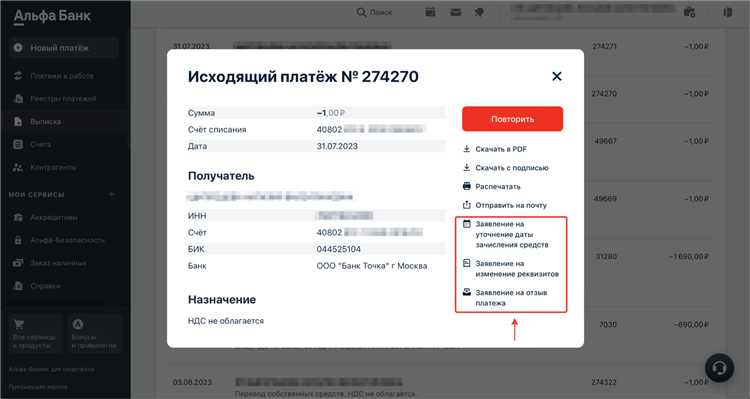Screen dimensions: 750x399
Task: Click the exit door icon in header
Action: click(x=728, y=12)
